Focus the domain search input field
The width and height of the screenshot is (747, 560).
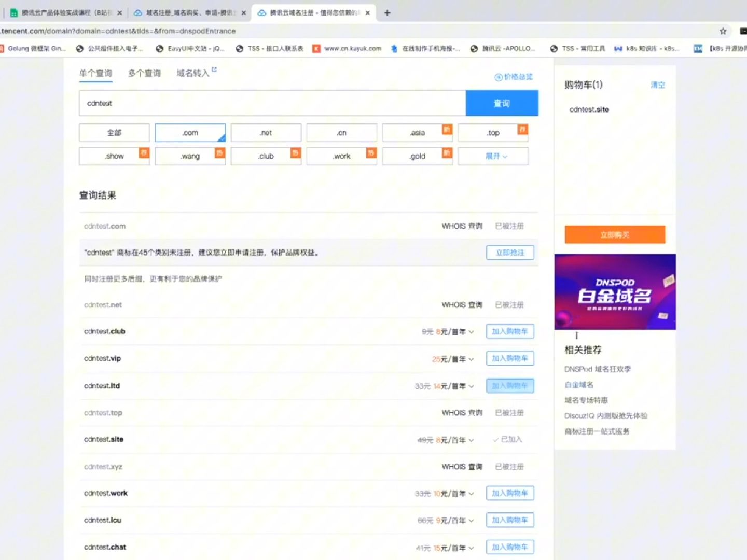[x=272, y=103]
